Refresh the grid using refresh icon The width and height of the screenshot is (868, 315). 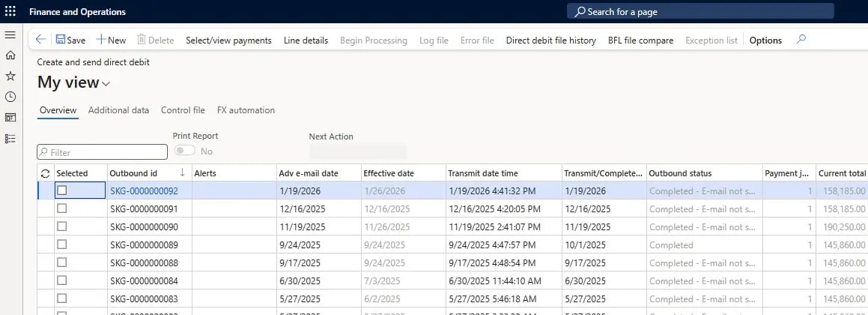point(46,173)
